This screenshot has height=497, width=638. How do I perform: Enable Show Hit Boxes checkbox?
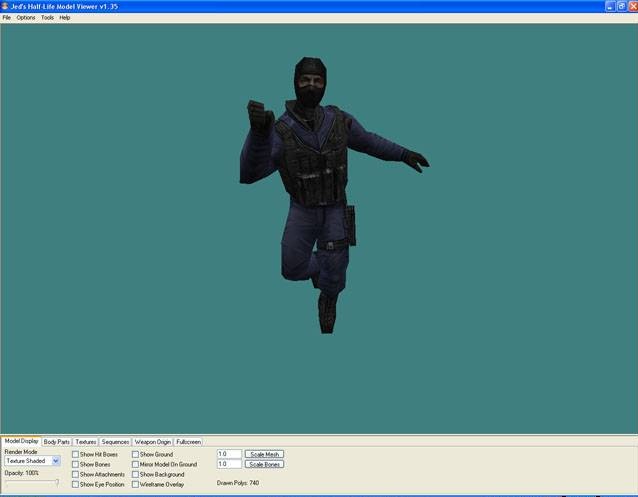75,454
